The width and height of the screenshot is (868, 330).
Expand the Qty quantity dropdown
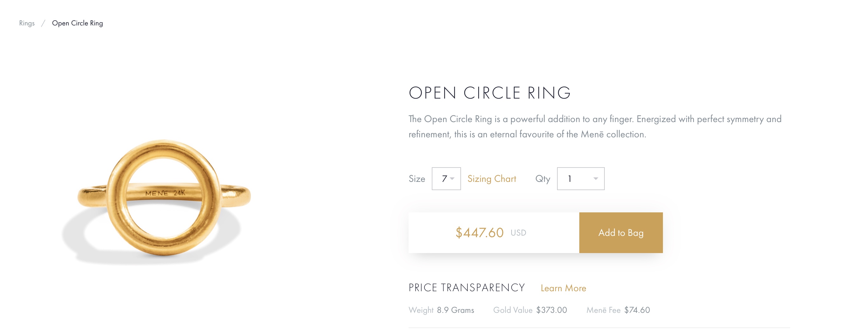coord(580,179)
